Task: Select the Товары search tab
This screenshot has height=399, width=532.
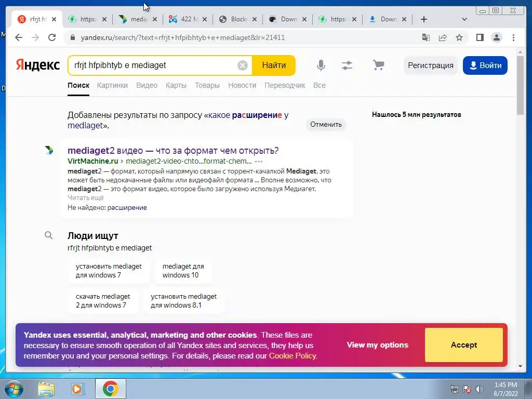Action: tap(207, 85)
